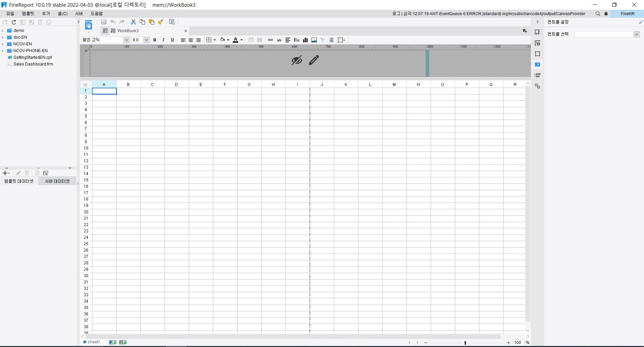The image size is (644, 347).
Task: Switch to 템플릿 데이터셋 tab
Action: pos(19,181)
